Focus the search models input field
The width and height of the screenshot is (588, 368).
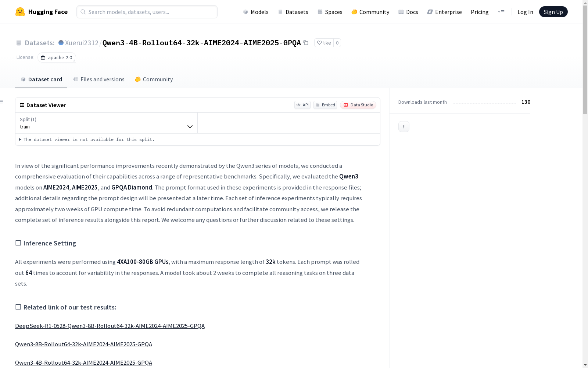pos(147,12)
